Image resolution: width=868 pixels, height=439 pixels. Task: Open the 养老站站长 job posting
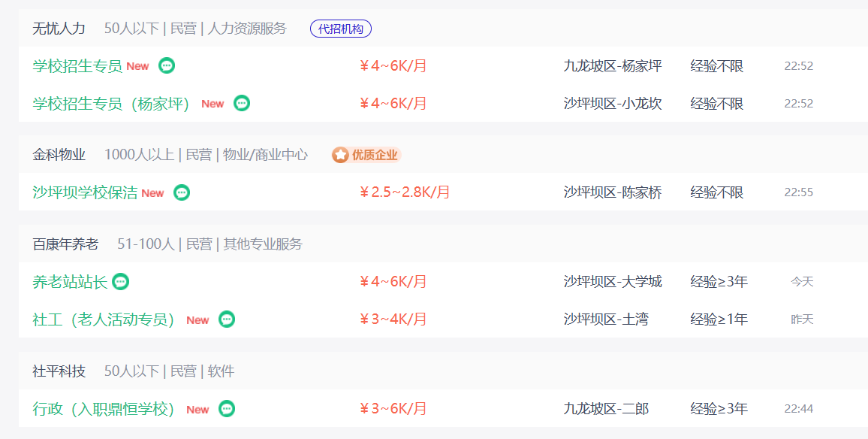pyautogui.click(x=70, y=282)
